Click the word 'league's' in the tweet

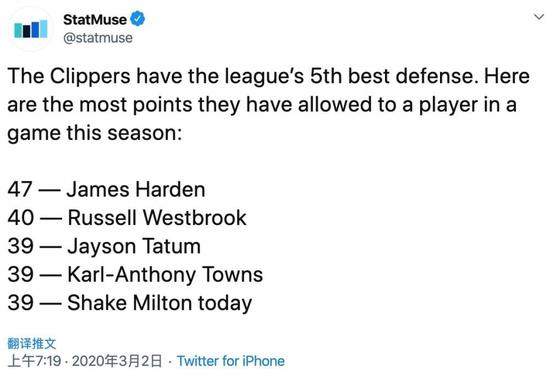click(264, 77)
